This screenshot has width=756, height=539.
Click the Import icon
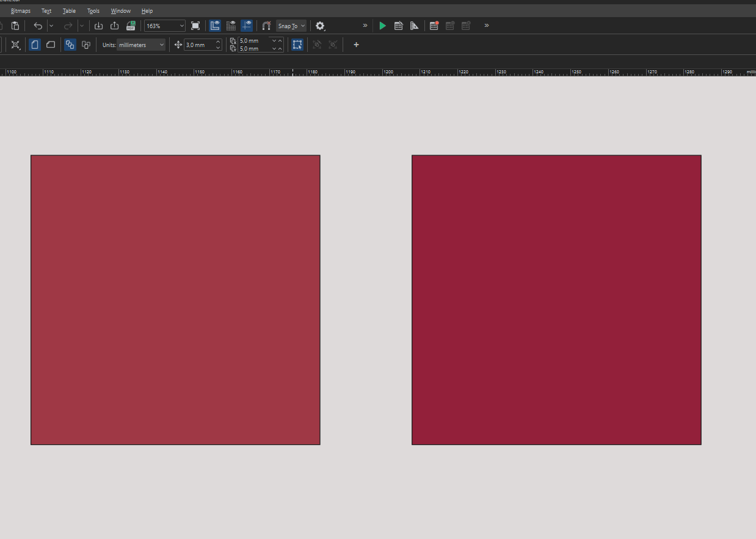(98, 26)
